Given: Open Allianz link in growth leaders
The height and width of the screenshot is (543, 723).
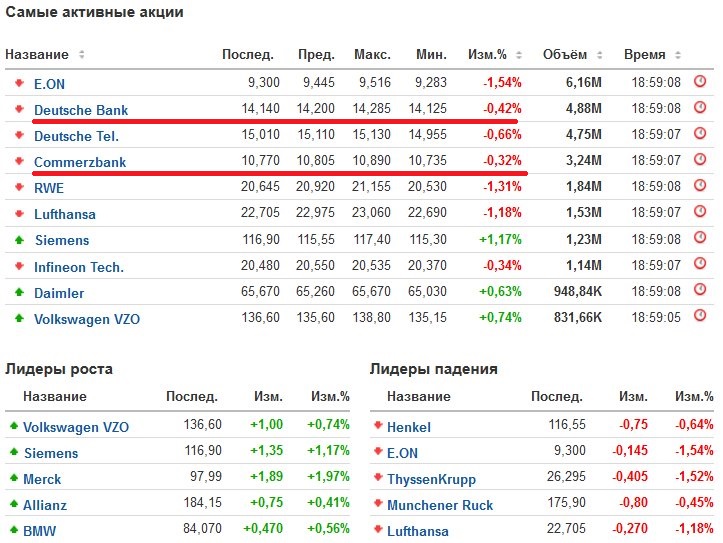Looking at the screenshot, I should (45, 505).
